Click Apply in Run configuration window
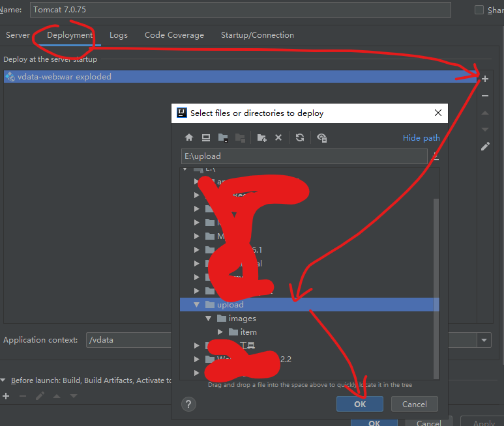This screenshot has height=426, width=504. coord(482,422)
